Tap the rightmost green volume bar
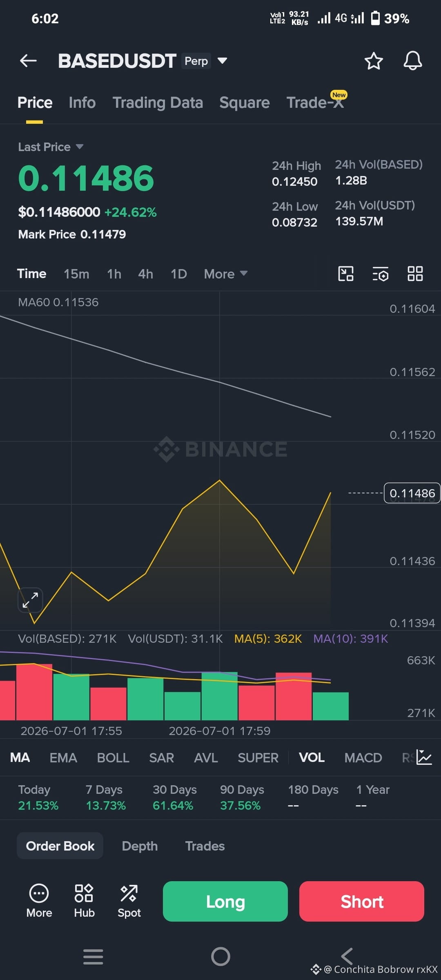The width and height of the screenshot is (441, 980). click(x=330, y=706)
